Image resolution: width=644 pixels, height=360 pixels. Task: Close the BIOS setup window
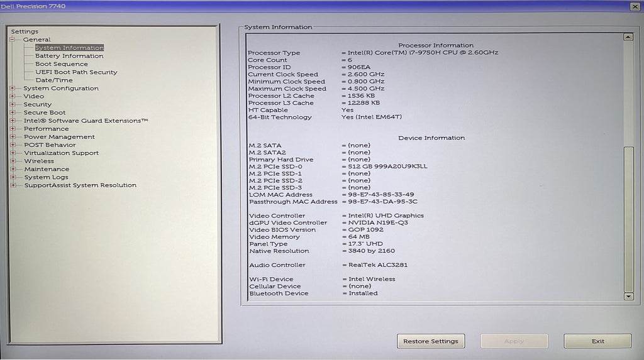click(x=635, y=6)
